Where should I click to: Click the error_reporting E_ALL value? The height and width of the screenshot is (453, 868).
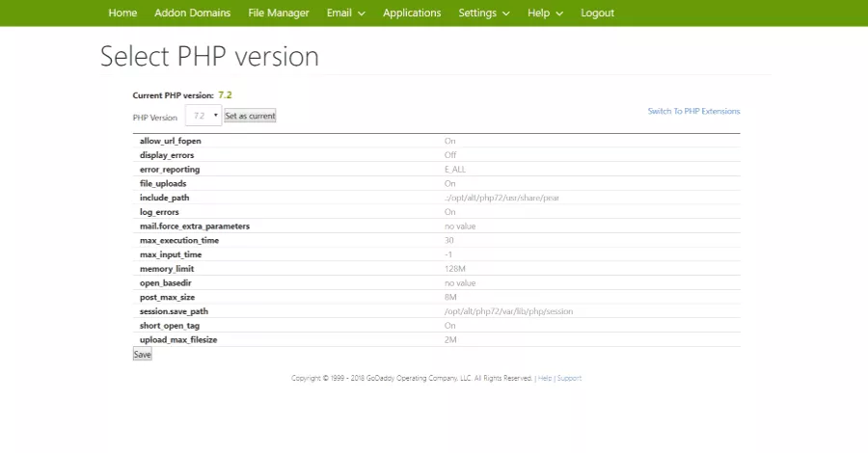[x=455, y=170]
